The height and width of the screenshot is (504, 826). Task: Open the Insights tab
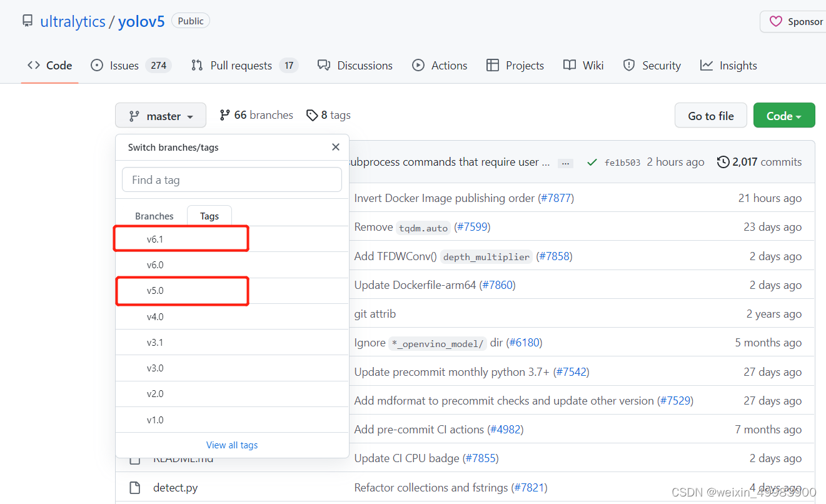[728, 65]
